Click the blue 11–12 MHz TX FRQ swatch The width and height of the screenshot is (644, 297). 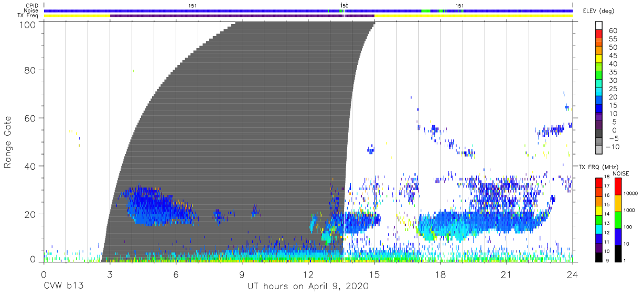(599, 238)
